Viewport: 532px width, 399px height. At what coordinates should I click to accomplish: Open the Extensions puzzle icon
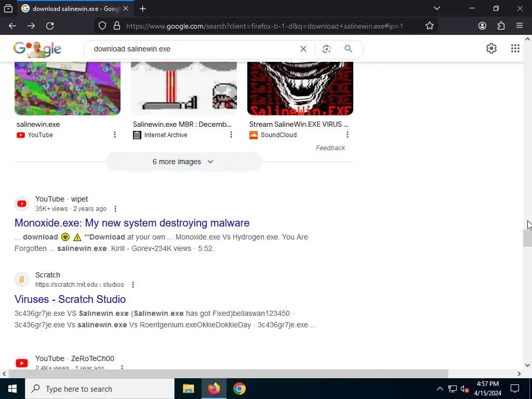click(x=501, y=26)
